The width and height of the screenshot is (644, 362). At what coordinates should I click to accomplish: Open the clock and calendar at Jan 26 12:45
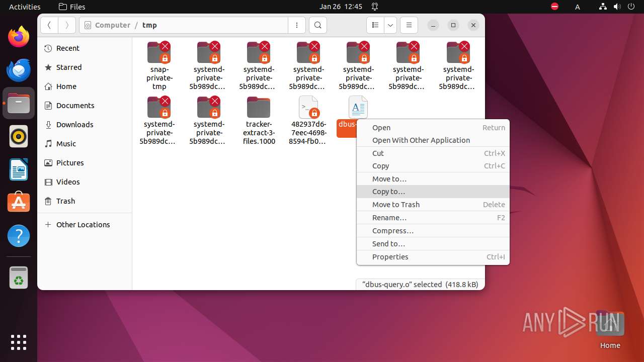pos(341,7)
